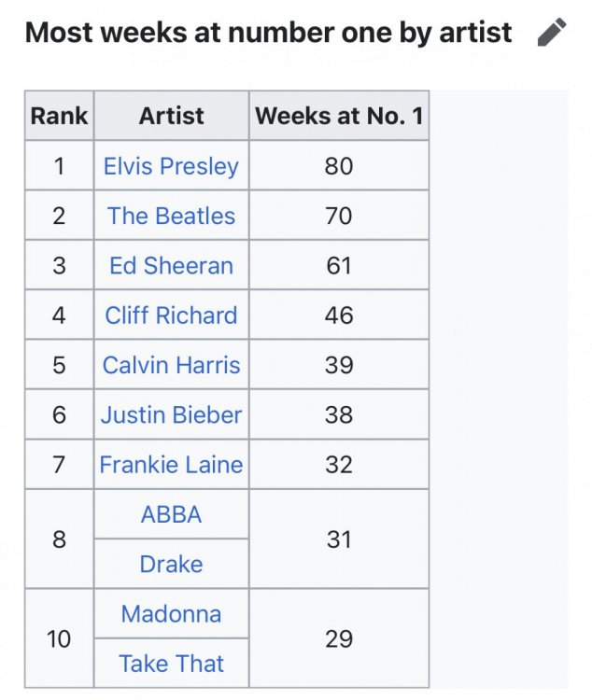Click the Rank column header
The width and height of the screenshot is (592, 700).
point(59,116)
